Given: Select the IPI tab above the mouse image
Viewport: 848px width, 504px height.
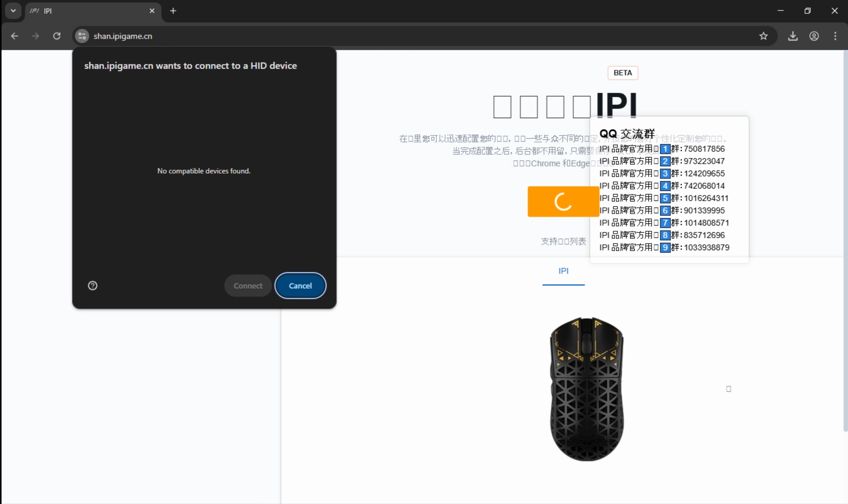Looking at the screenshot, I should coord(563,271).
